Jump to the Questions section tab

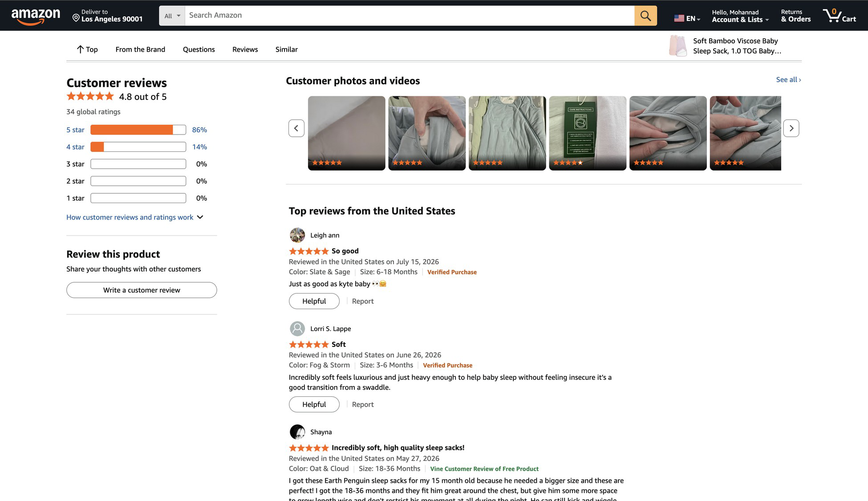pyautogui.click(x=199, y=49)
